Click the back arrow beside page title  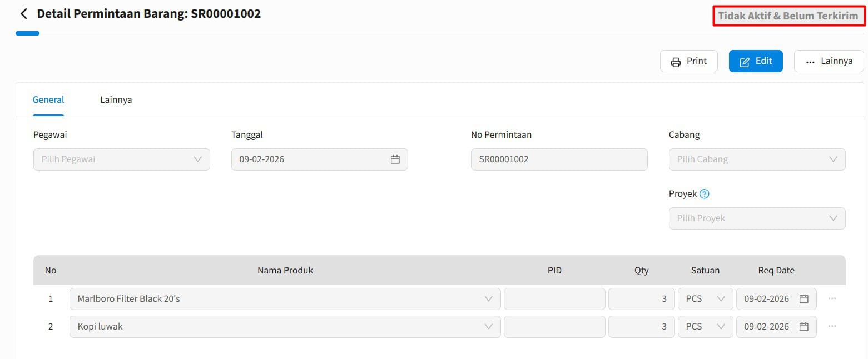pyautogui.click(x=23, y=14)
